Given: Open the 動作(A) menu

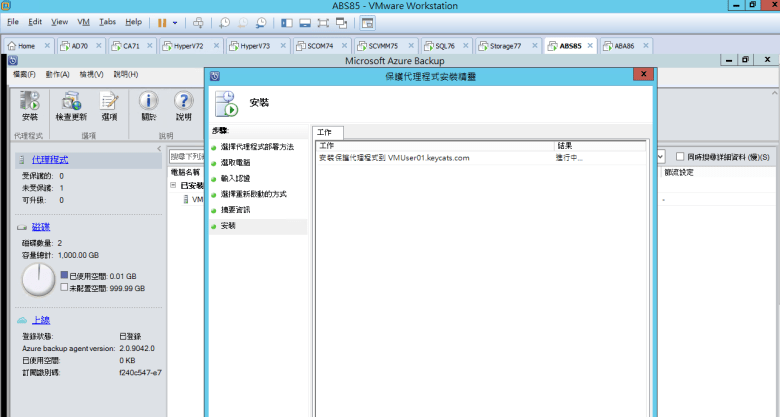Looking at the screenshot, I should (57, 74).
